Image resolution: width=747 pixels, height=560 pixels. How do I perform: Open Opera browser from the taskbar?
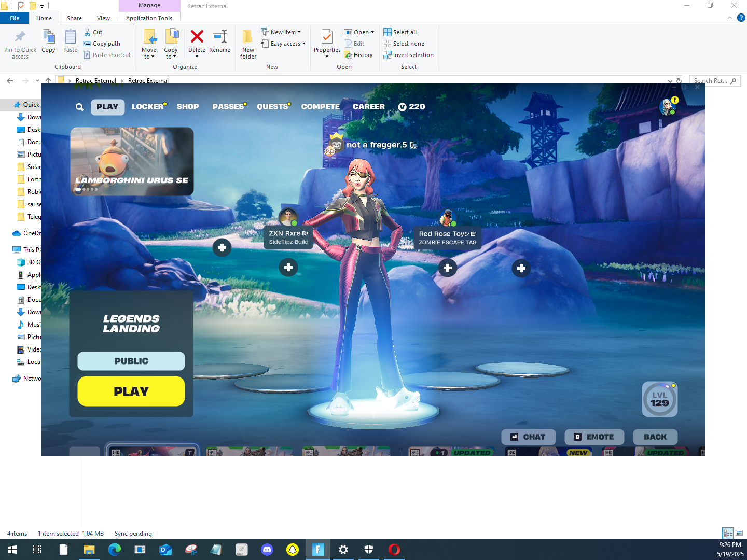click(394, 550)
